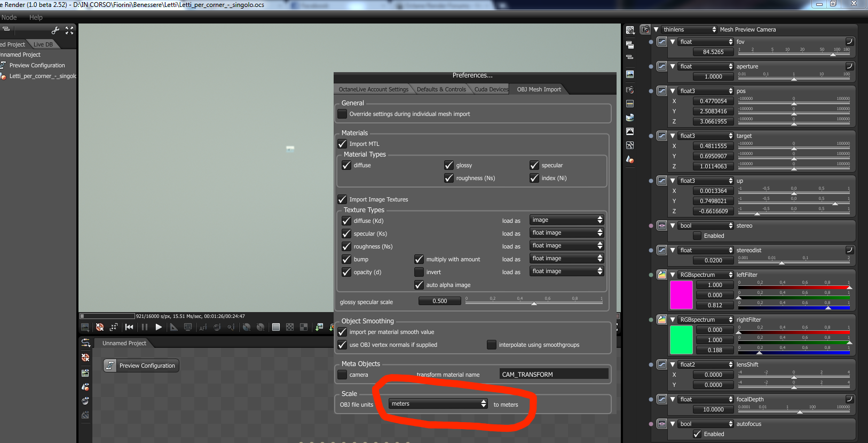Image resolution: width=868 pixels, height=443 pixels.
Task: Click the camera icon beside the thinlens dropdown
Action: point(645,29)
